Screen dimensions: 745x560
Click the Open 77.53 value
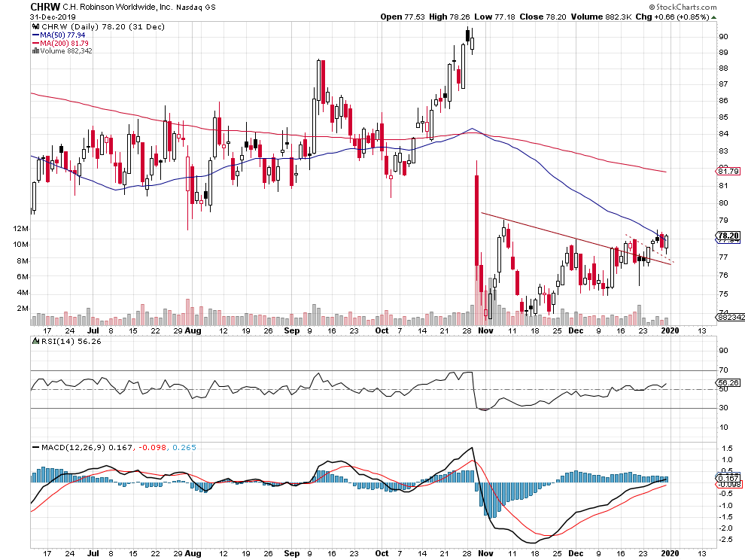click(403, 17)
